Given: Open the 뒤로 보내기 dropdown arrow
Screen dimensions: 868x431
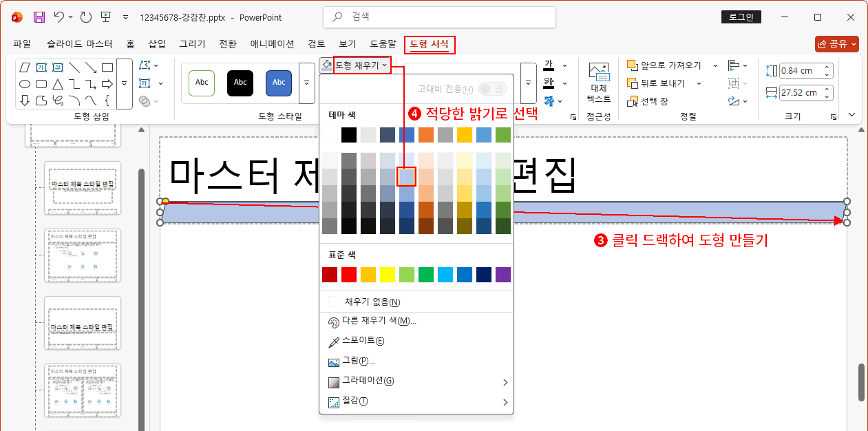Looking at the screenshot, I should 699,84.
